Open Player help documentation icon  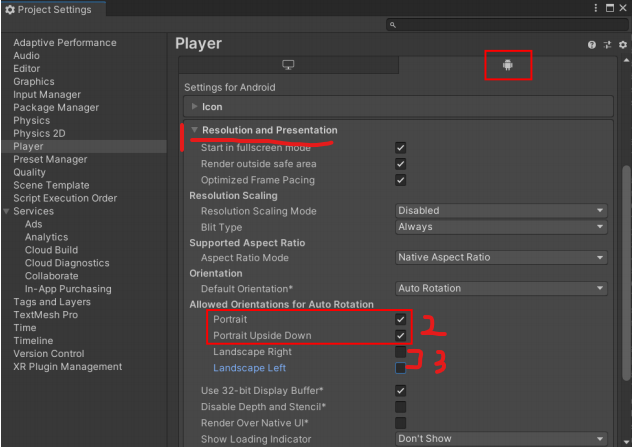click(x=591, y=45)
